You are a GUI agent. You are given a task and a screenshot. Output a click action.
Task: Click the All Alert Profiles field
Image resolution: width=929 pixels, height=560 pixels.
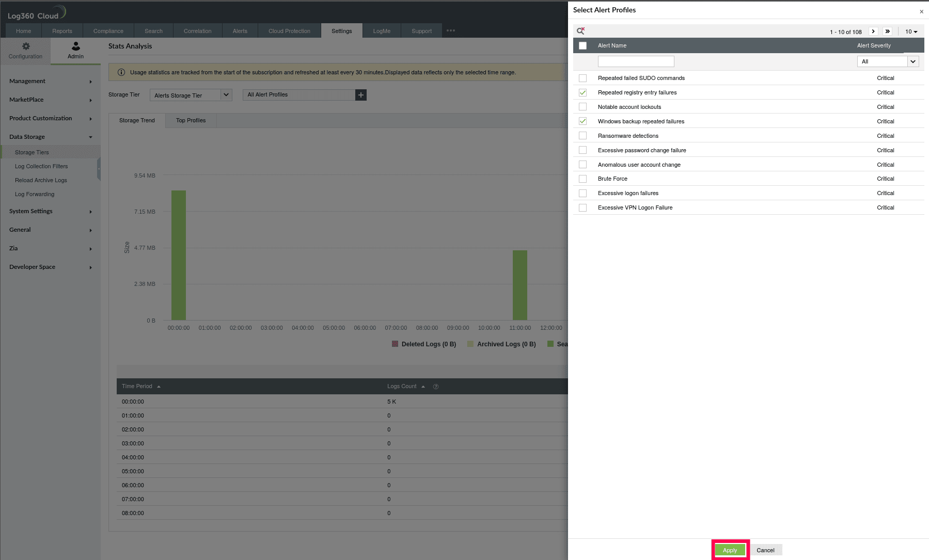pos(299,95)
